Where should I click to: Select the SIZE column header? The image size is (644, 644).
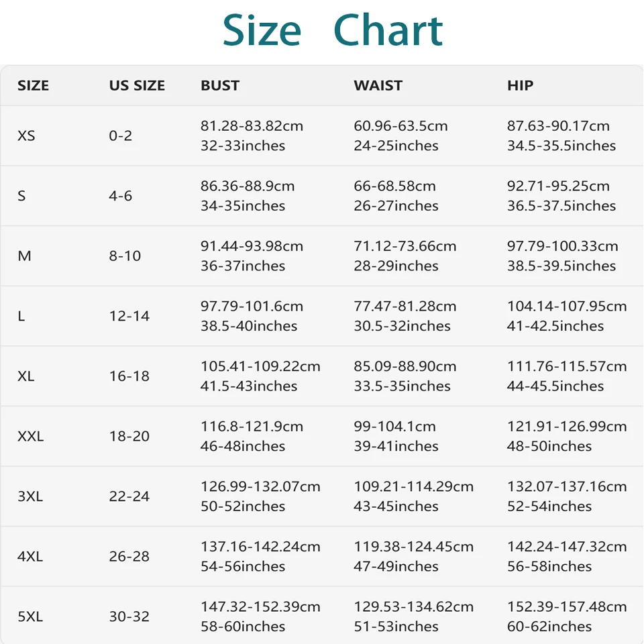pos(33,85)
